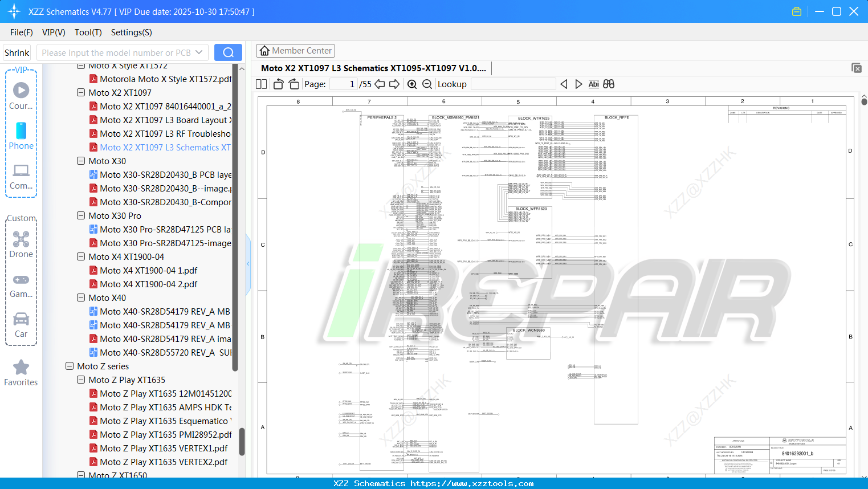
Task: Open the Tool menu
Action: [x=88, y=32]
